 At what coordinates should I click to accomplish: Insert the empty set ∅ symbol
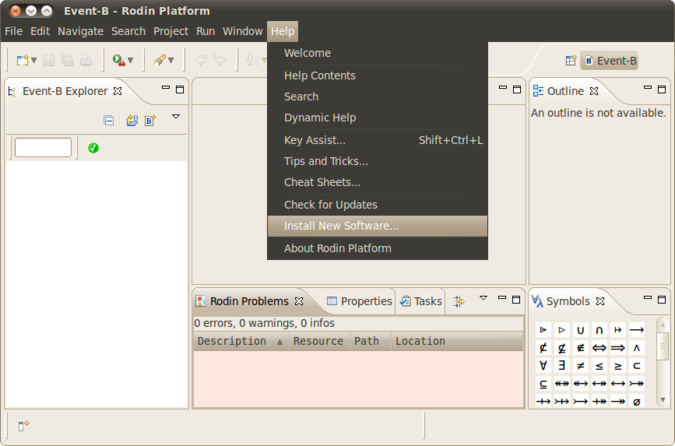click(637, 401)
